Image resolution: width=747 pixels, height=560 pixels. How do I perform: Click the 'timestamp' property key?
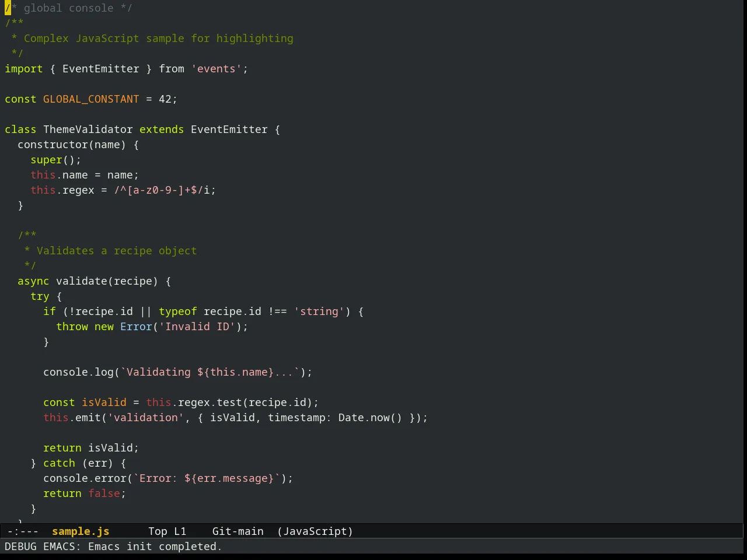[296, 418]
